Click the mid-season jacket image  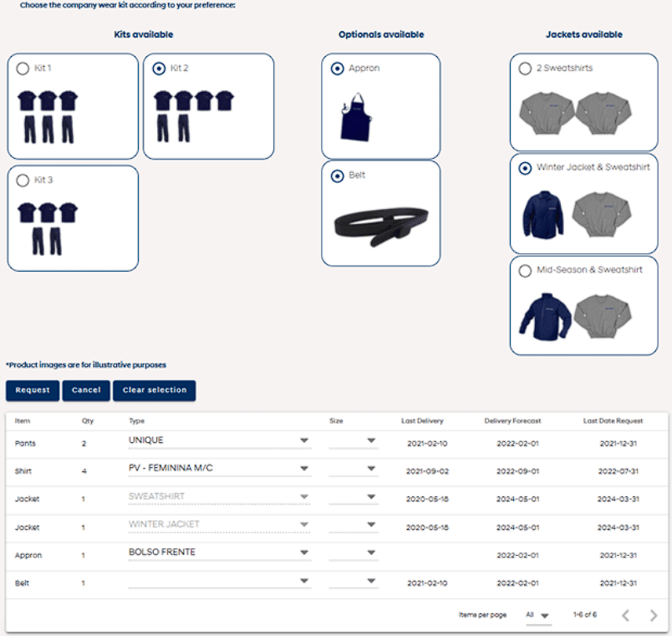tap(545, 317)
